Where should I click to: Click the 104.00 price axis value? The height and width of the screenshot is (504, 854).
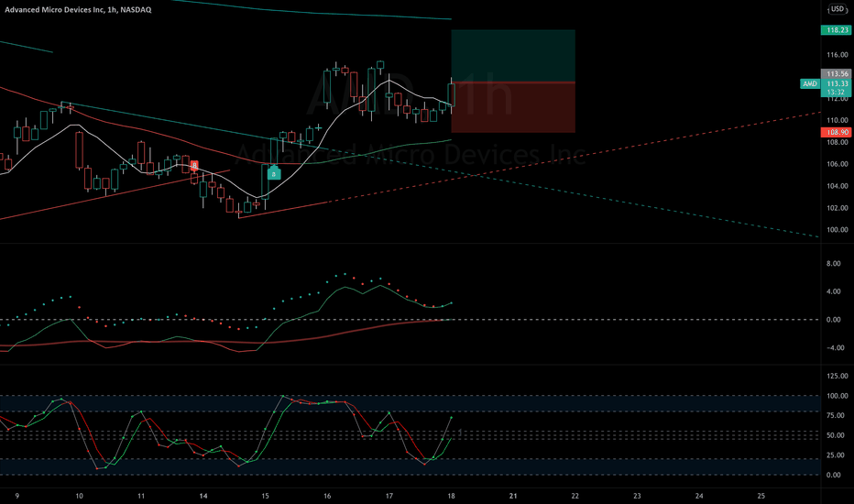(x=838, y=186)
